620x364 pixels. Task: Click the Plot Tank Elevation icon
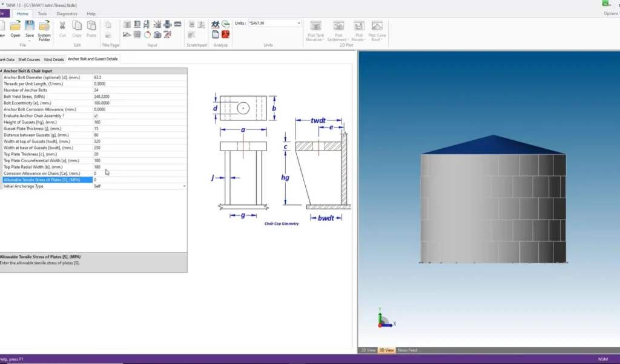point(315,26)
